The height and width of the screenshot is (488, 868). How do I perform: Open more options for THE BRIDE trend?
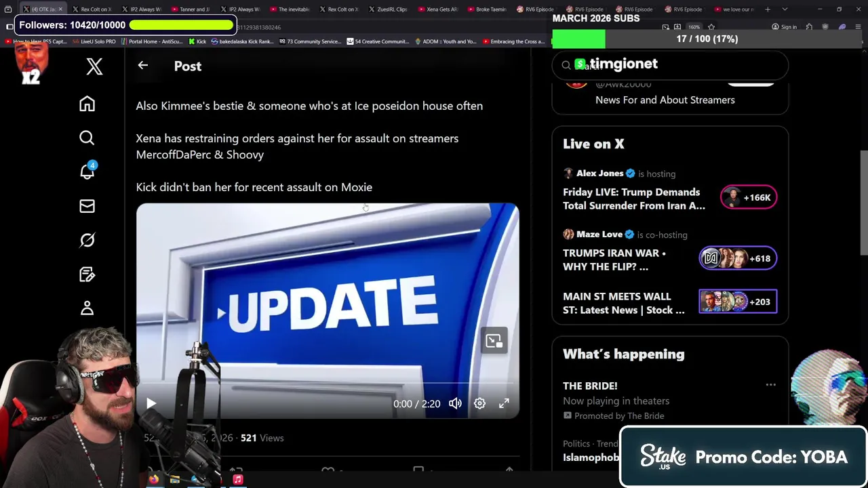(x=770, y=385)
